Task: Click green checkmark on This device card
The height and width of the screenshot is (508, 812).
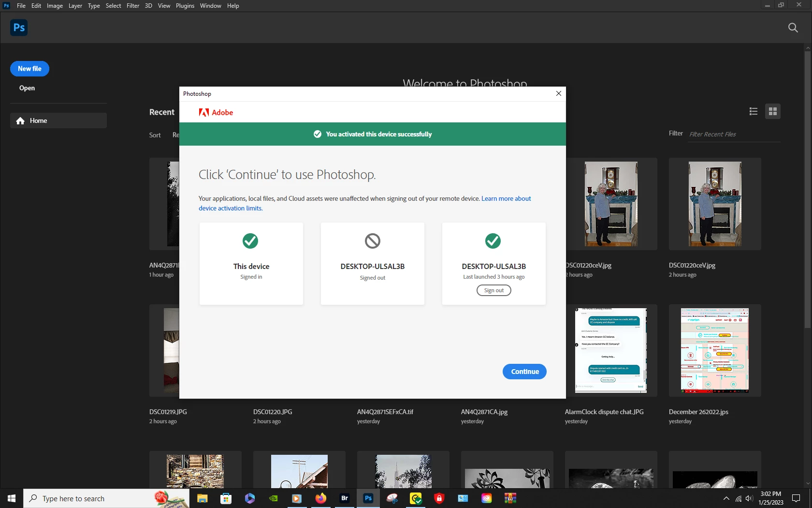Action: click(x=250, y=240)
